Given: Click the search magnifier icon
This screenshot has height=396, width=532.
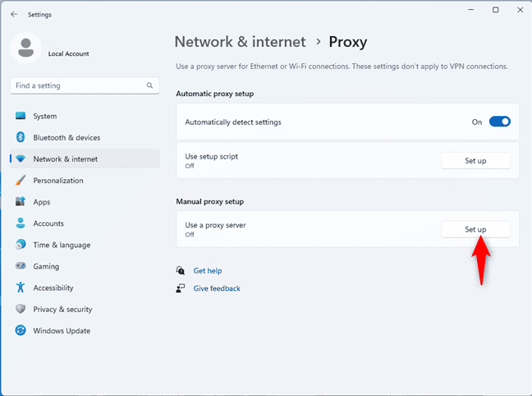Looking at the screenshot, I should [x=149, y=85].
